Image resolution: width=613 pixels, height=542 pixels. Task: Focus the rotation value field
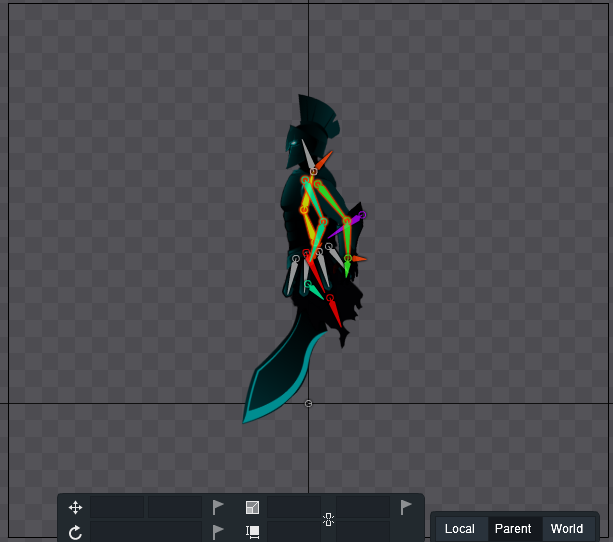coord(146,531)
